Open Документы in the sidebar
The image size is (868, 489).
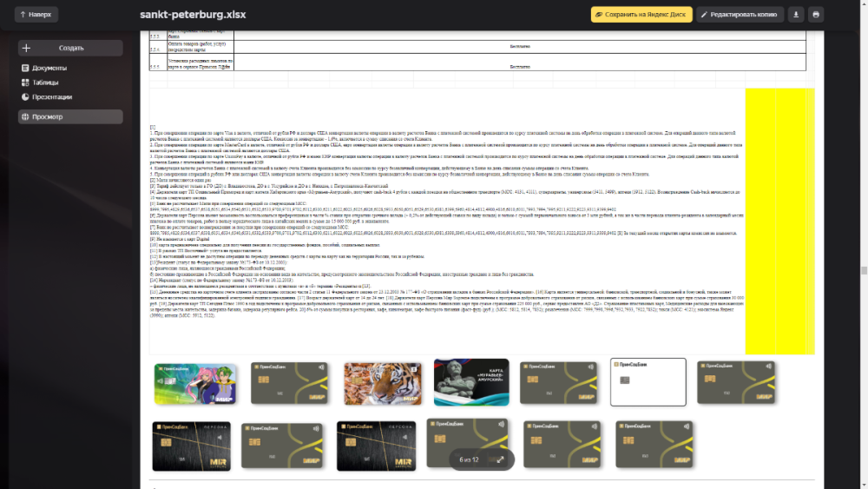[x=49, y=68]
